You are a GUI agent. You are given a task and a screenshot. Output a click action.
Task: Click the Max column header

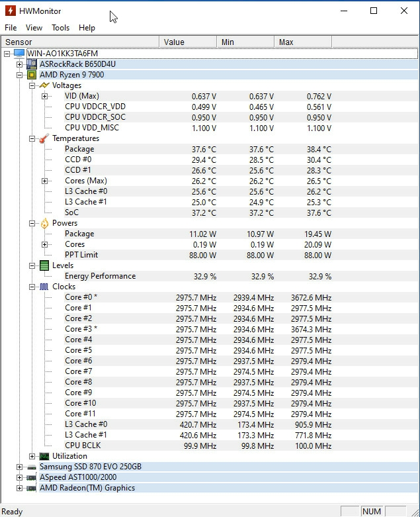(x=303, y=42)
